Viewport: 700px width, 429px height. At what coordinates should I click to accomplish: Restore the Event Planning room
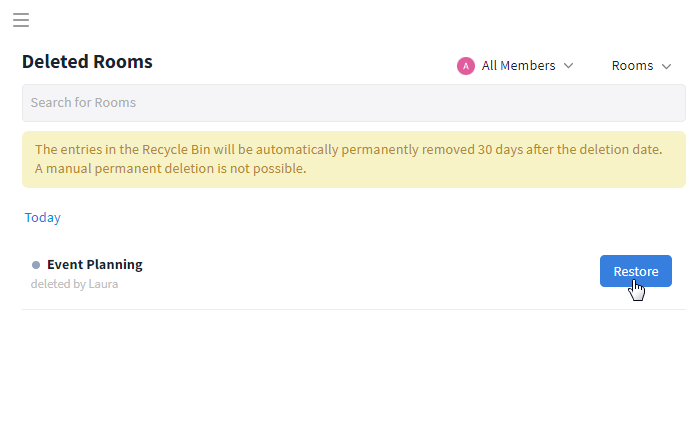point(636,271)
